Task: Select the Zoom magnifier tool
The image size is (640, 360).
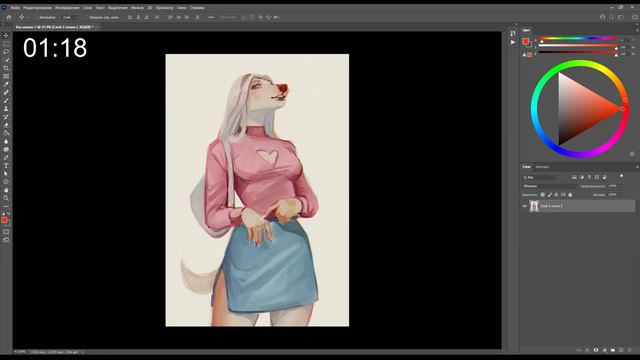Action: coord(6,198)
